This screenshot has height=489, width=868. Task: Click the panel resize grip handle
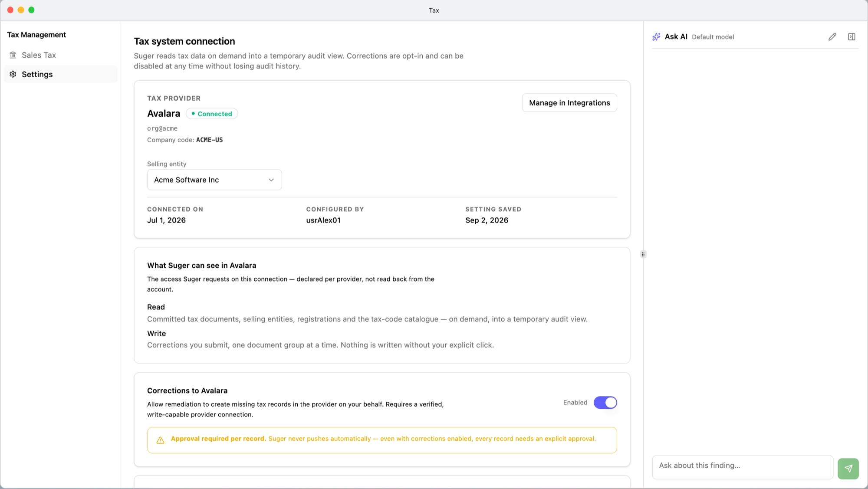point(643,254)
